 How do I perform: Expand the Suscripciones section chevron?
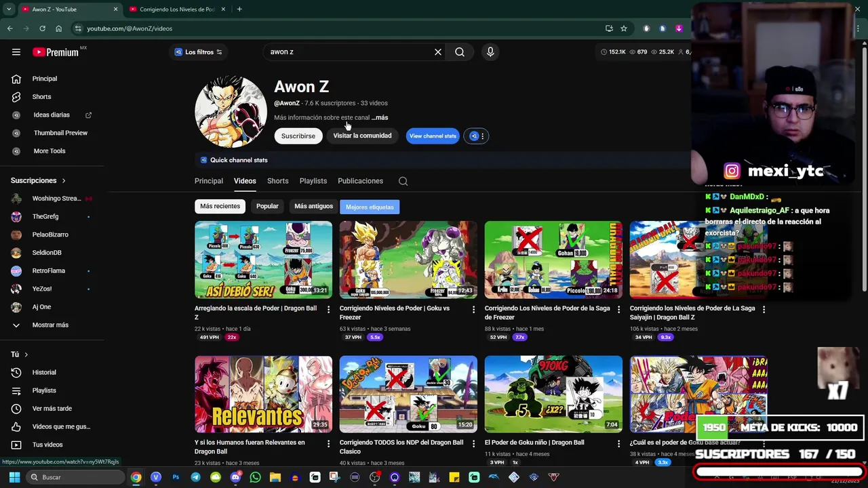[64, 181]
